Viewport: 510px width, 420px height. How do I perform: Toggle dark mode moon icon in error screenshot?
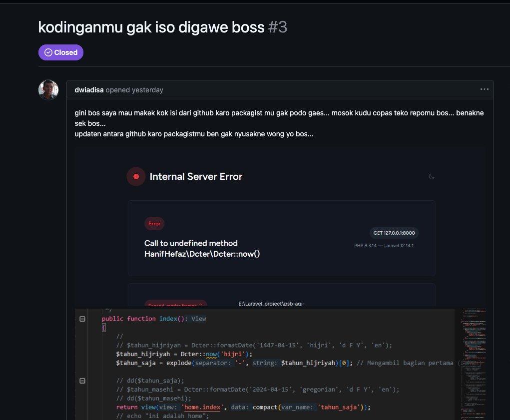pos(432,176)
